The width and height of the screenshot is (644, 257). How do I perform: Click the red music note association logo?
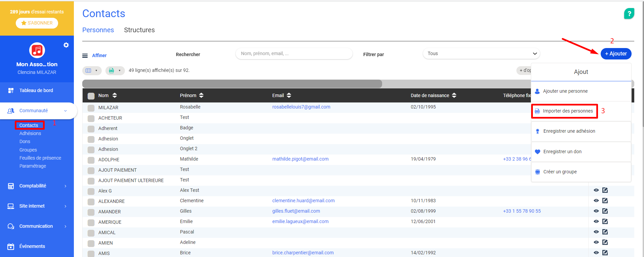click(37, 50)
